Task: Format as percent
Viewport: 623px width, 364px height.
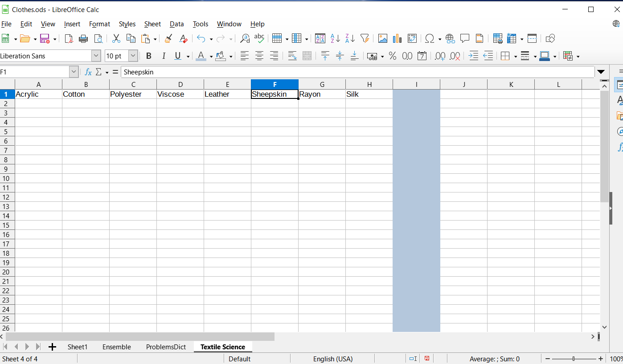Action: click(393, 56)
